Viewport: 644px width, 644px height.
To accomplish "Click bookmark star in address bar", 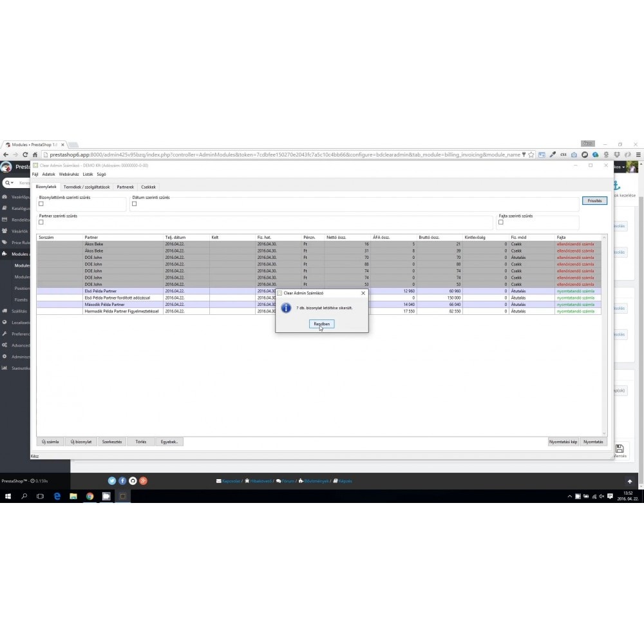I will point(531,155).
